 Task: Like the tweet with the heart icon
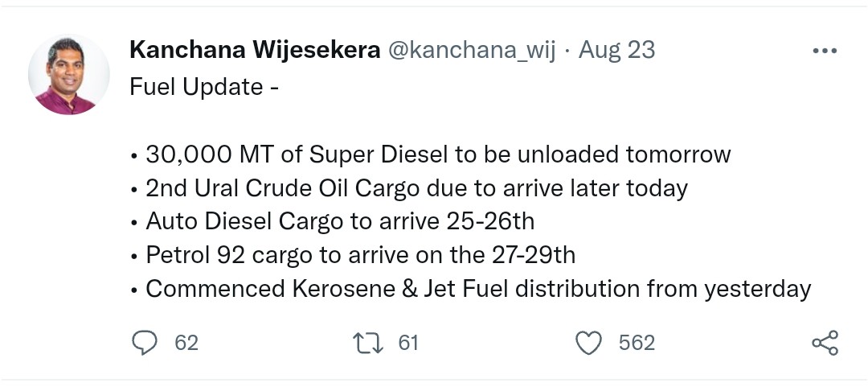point(588,343)
